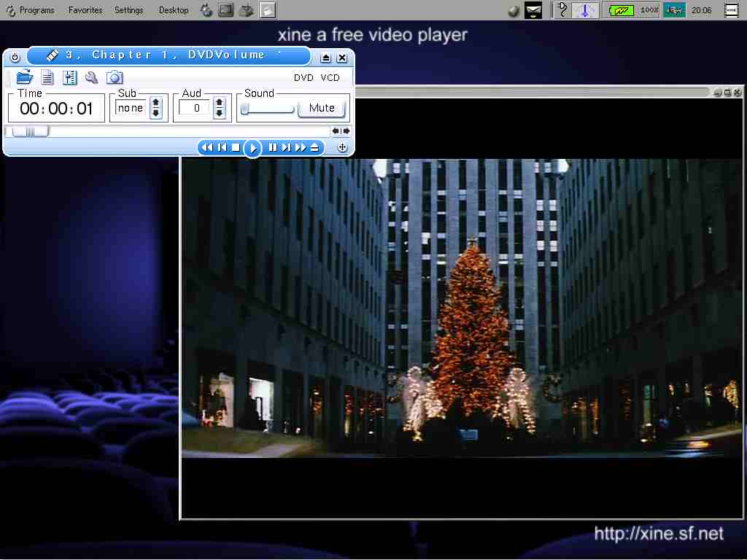
Task: Select VCD as the input source
Action: (330, 77)
